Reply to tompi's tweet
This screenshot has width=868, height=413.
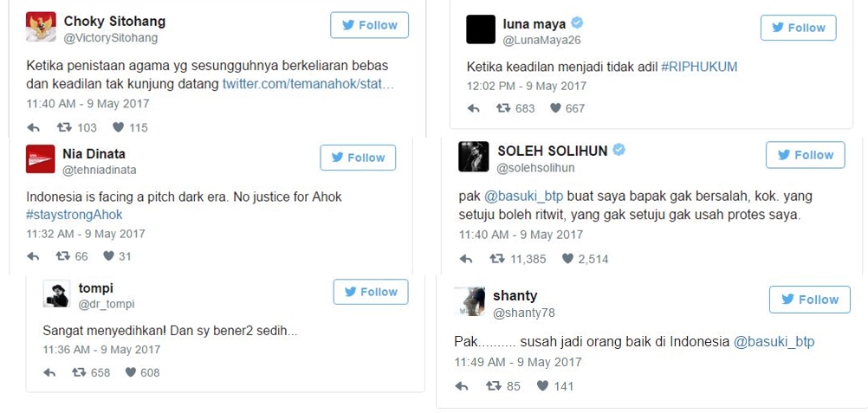point(50,373)
